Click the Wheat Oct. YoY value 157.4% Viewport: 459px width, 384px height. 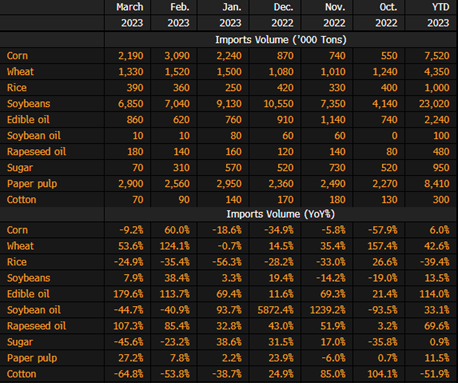point(383,246)
